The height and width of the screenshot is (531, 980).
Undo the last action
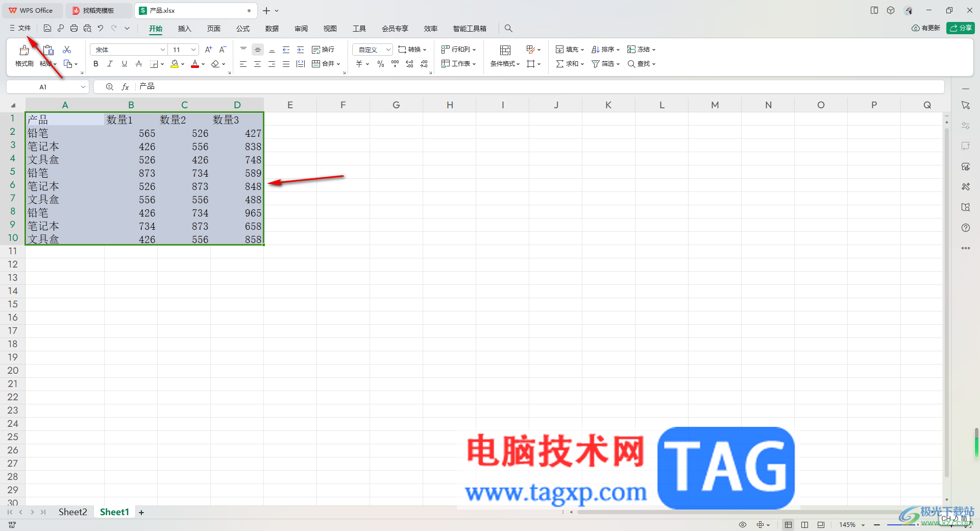click(x=101, y=29)
